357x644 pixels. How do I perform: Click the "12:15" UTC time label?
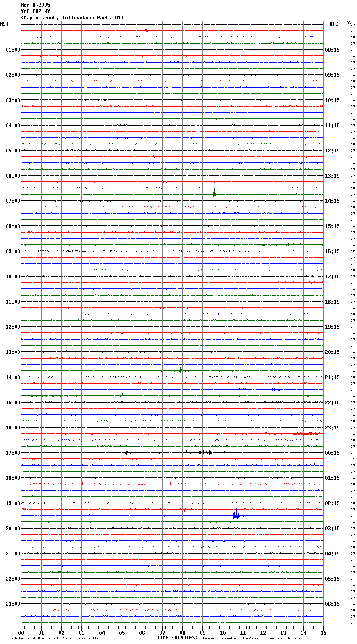click(x=332, y=151)
